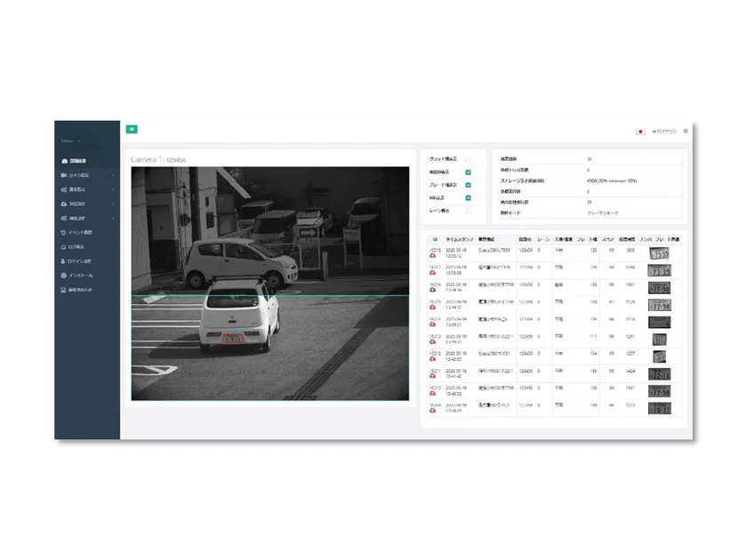Expand arrow beside the cloud-upload sidebar item

(113, 204)
